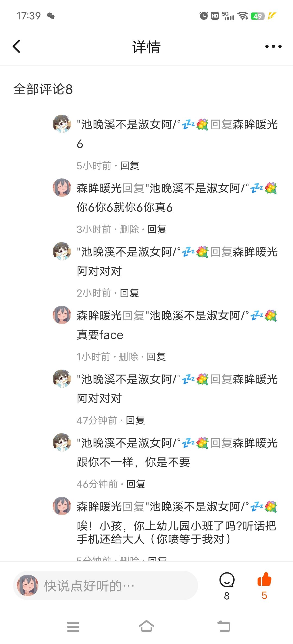This screenshot has height=644, width=293.
Task: Tap 回复 under the 3小时前 comment
Action: click(x=157, y=229)
